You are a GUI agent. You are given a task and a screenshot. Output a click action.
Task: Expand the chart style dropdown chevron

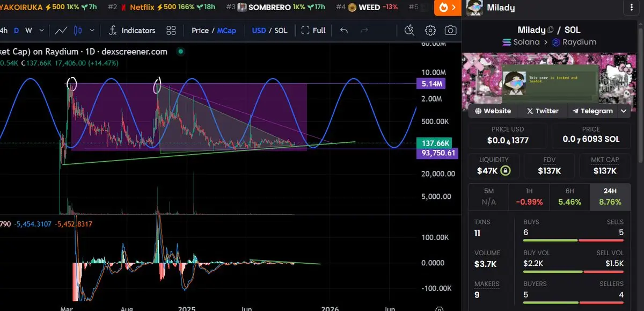pos(92,31)
